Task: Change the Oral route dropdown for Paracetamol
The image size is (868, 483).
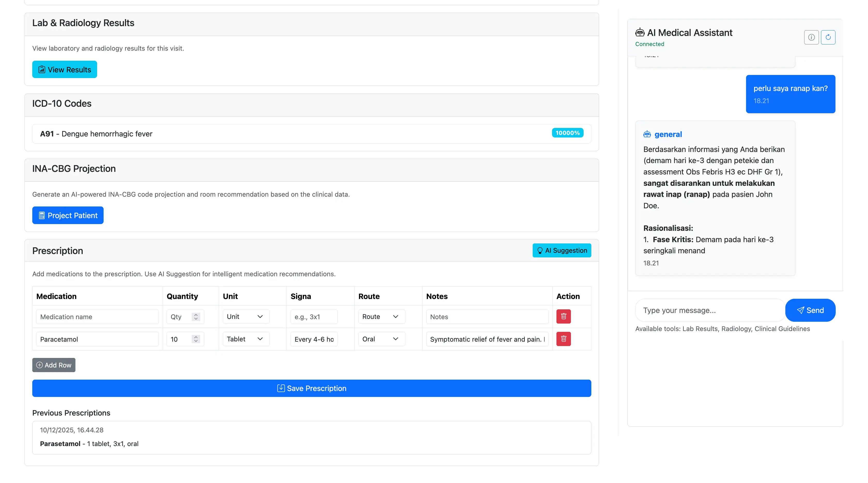Action: pos(381,339)
